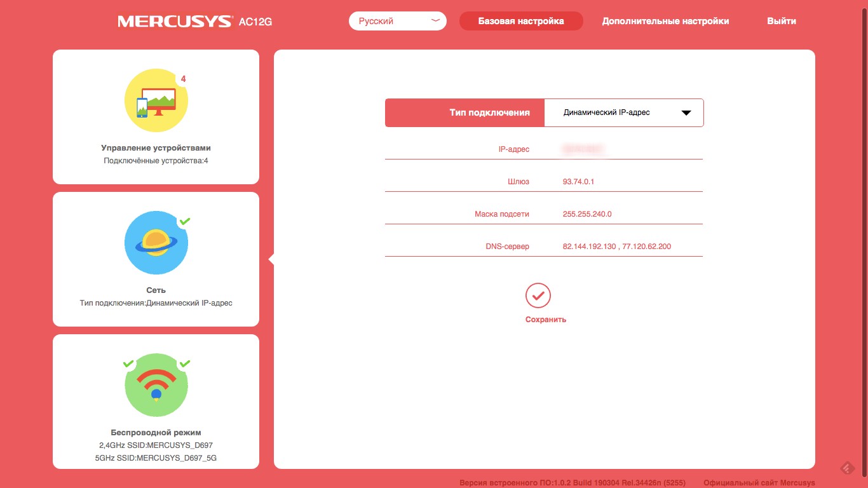Click the 5GHz SSID MERCUSYS_D697_5G text
The height and width of the screenshot is (488, 868).
point(156,458)
